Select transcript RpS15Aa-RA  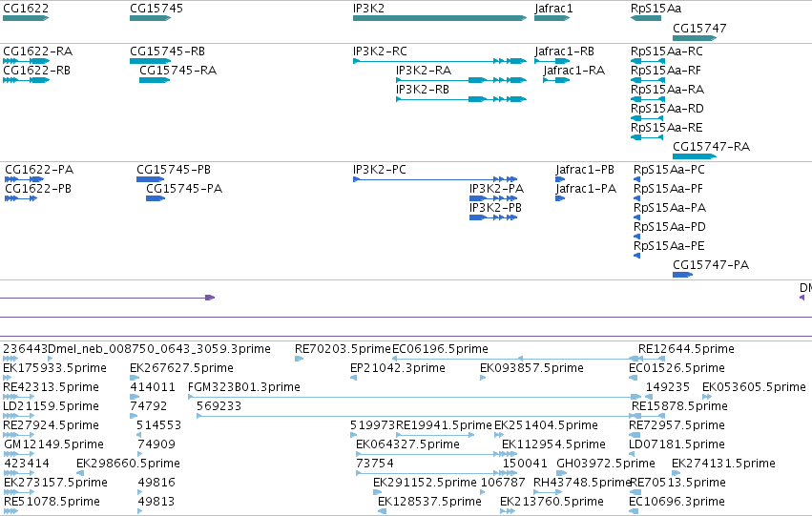coord(668,90)
